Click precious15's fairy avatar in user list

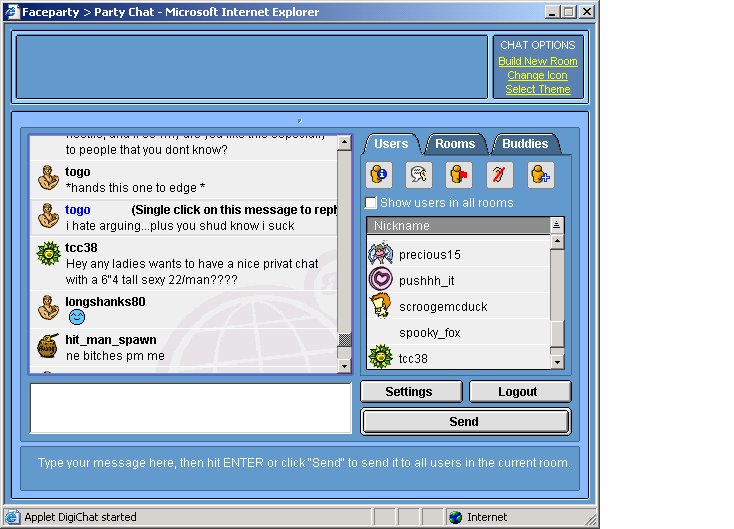(381, 253)
